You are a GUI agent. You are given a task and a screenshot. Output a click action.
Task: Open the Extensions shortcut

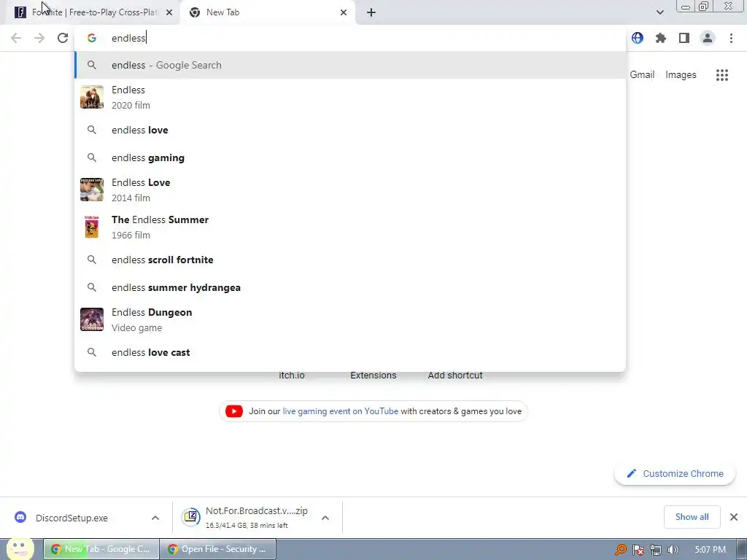point(373,376)
